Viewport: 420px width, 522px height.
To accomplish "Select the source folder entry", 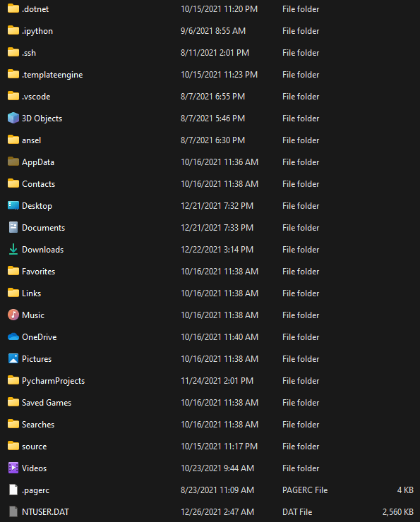I will (210, 446).
